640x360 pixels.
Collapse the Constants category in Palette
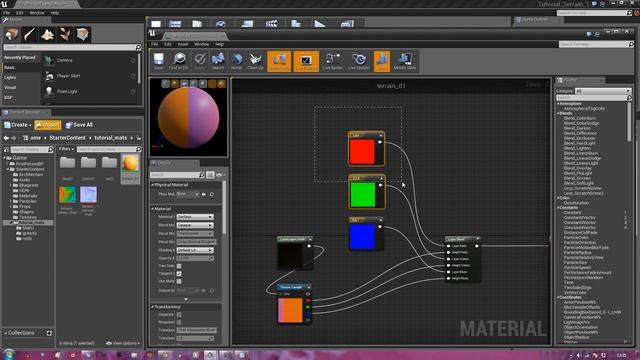click(558, 208)
